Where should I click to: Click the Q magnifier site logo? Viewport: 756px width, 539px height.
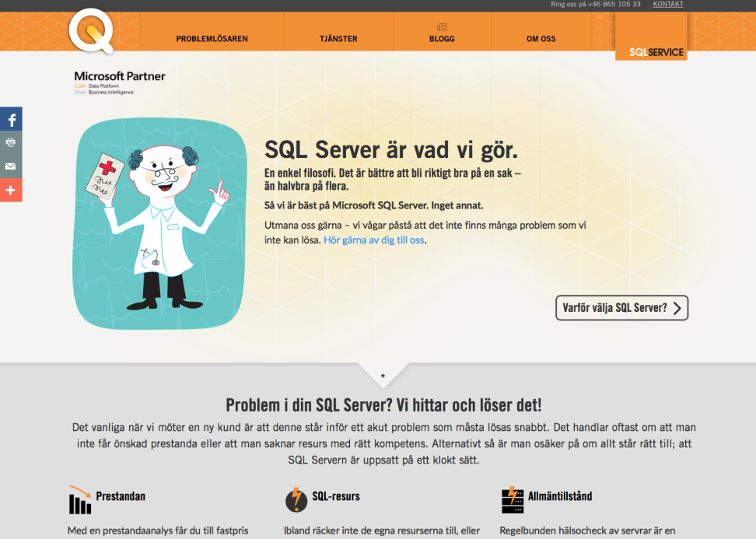click(91, 30)
